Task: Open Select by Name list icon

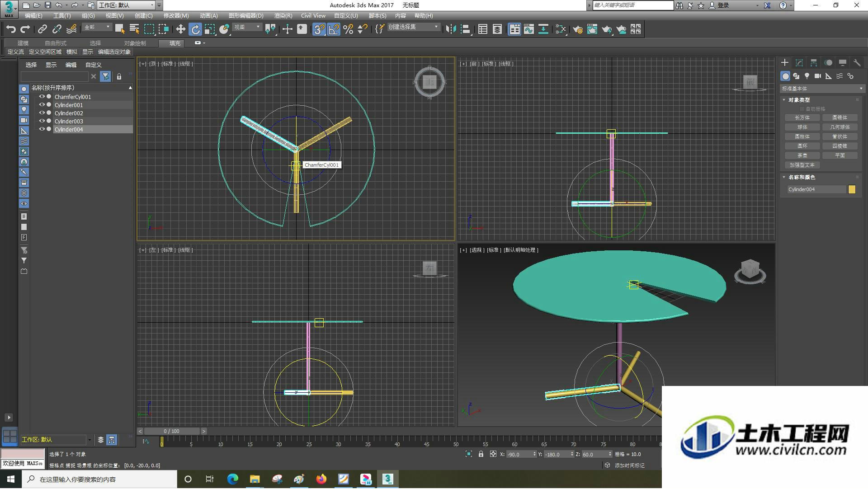Action: (134, 29)
